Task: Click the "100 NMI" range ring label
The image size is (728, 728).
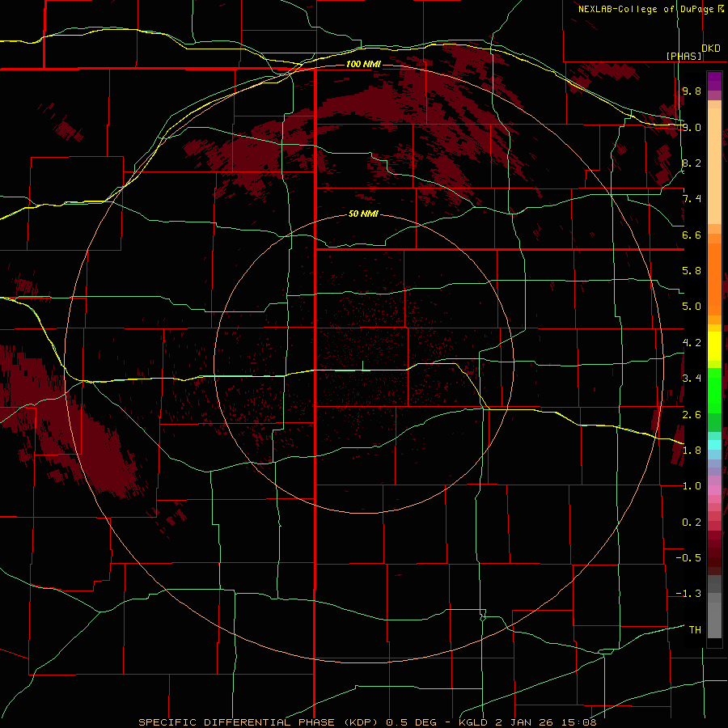Action: tap(363, 64)
